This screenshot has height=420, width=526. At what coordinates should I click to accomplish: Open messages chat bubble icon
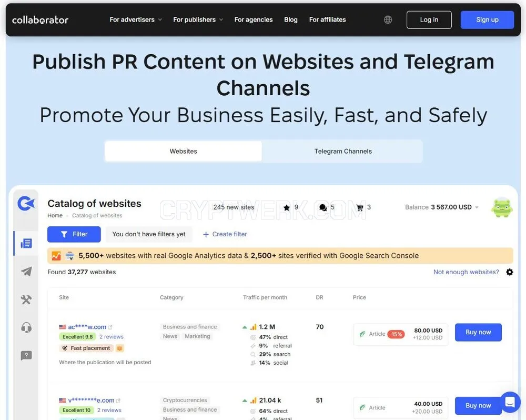pyautogui.click(x=323, y=207)
